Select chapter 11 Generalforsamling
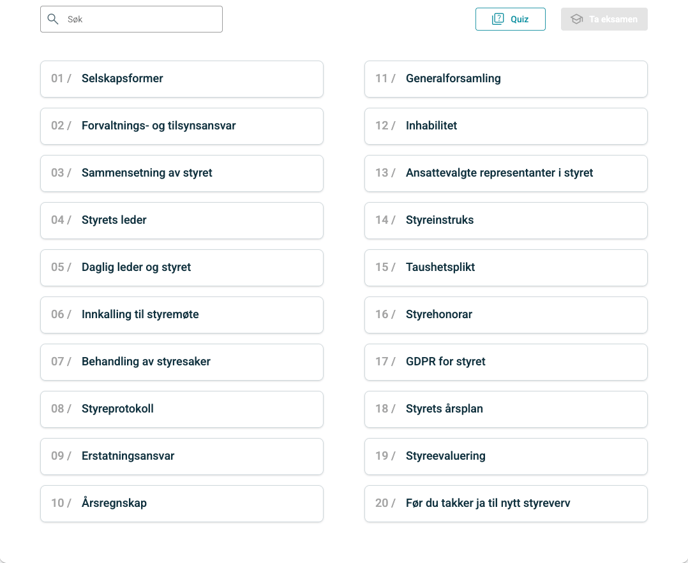The width and height of the screenshot is (688, 563). tap(505, 79)
